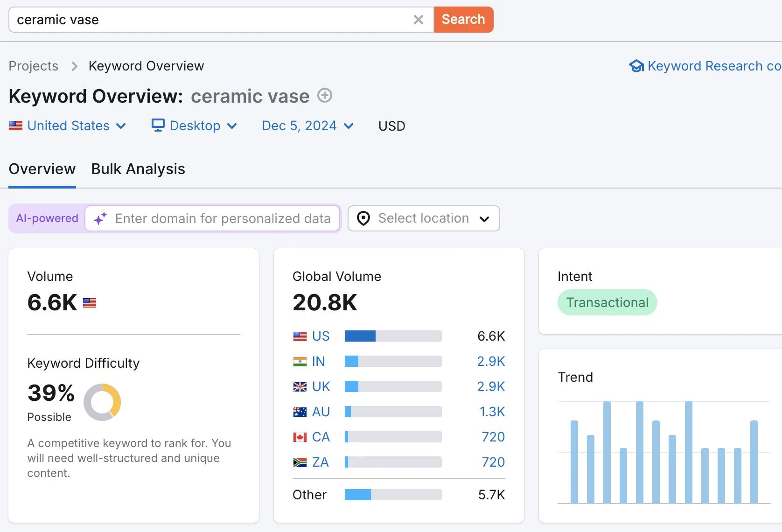
Task: Open the United States country dropdown
Action: coord(68,126)
